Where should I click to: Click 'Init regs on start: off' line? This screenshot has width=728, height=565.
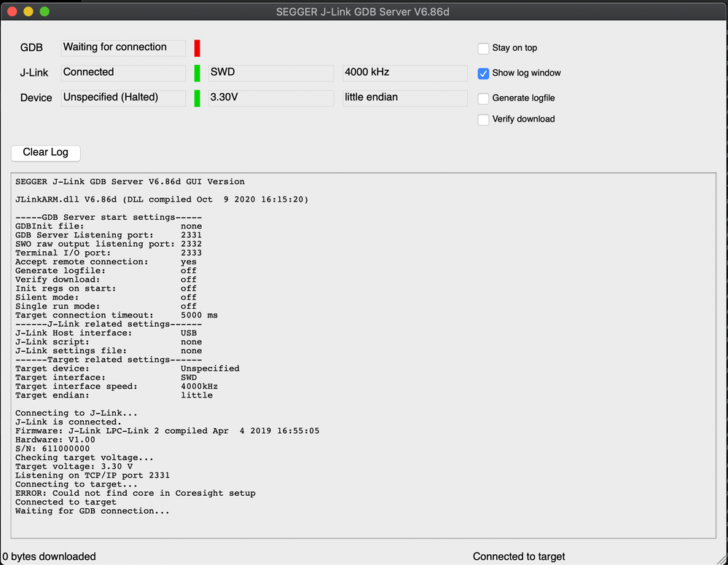[106, 288]
